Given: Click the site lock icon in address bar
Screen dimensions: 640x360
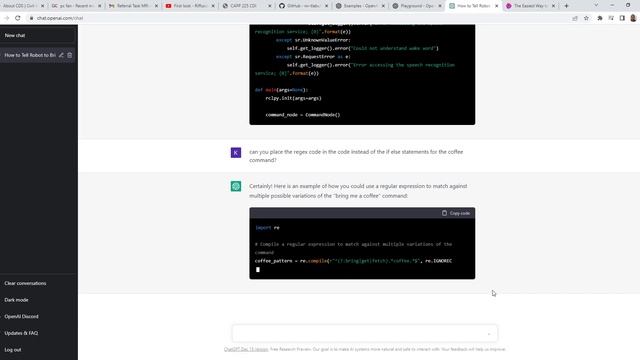Looking at the screenshot, I should tap(31, 18).
